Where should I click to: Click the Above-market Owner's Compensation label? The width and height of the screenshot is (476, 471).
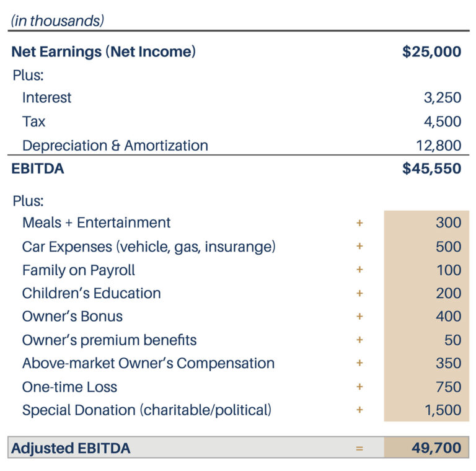(x=148, y=364)
